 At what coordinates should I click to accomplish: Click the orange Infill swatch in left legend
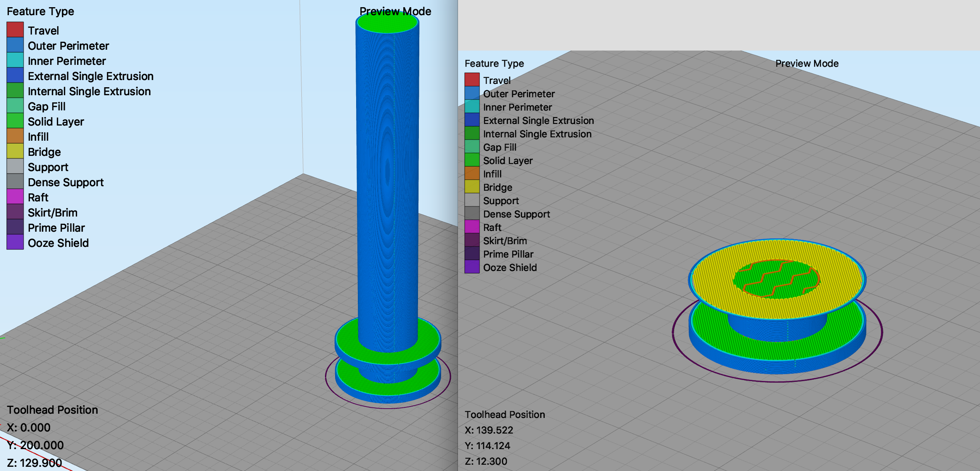15,136
